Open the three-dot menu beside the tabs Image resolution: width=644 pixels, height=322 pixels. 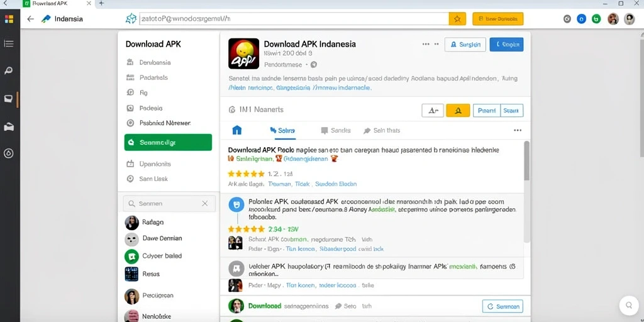(x=518, y=130)
